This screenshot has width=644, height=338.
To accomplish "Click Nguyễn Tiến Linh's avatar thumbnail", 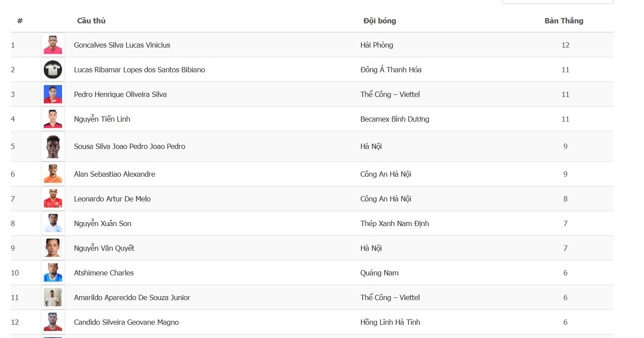I will 53,119.
